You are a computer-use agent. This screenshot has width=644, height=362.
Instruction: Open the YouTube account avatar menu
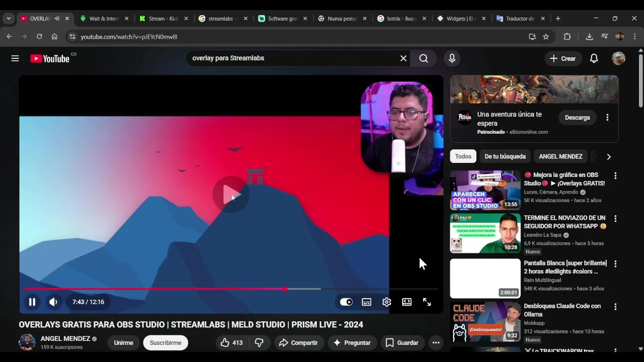(618, 58)
